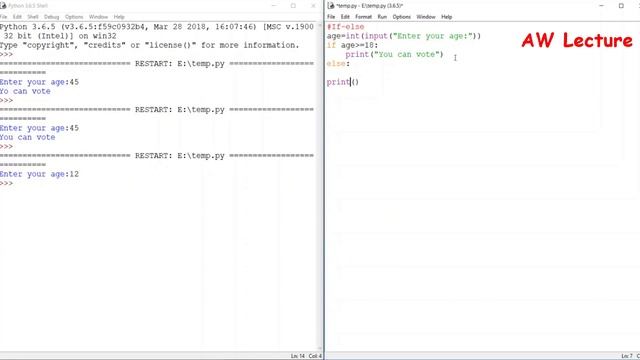Open Format menu in temp.py editor
Screen dimensions: 640x360
363,17
